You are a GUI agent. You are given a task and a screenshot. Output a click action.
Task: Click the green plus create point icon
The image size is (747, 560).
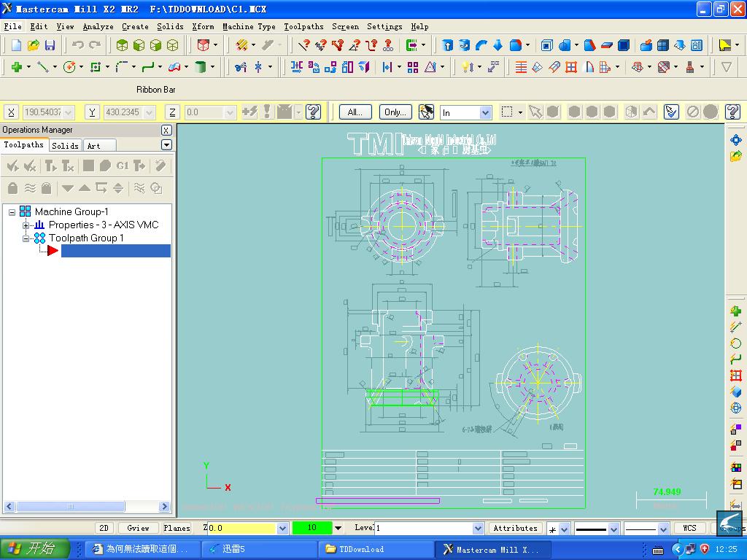(x=17, y=67)
